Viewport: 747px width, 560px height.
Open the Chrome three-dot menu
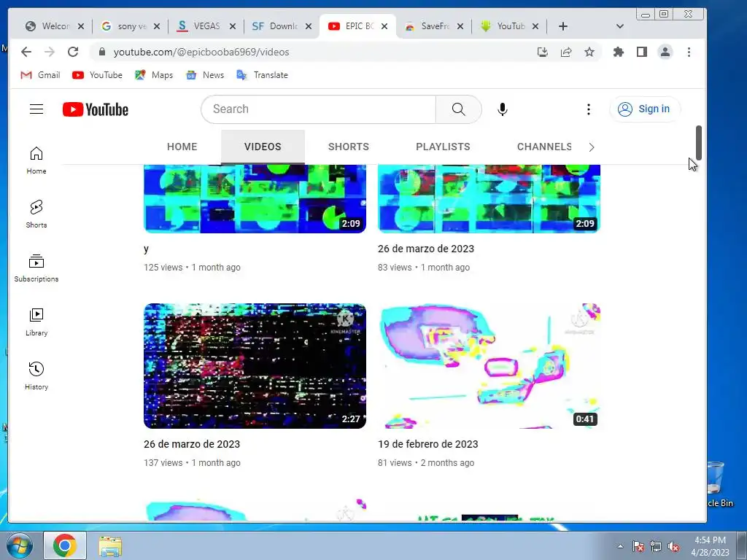(x=689, y=52)
